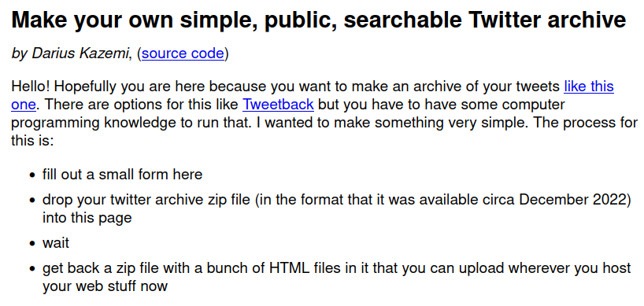The image size is (644, 306).
Task: Click the bullet beside "get back a zip file"
Action: click(33, 270)
